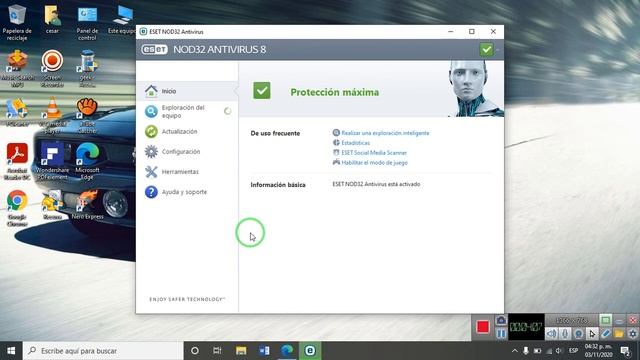This screenshot has width=640, height=360.
Task: Open the Acrobat Reader DC shortcut
Action: (x=17, y=162)
